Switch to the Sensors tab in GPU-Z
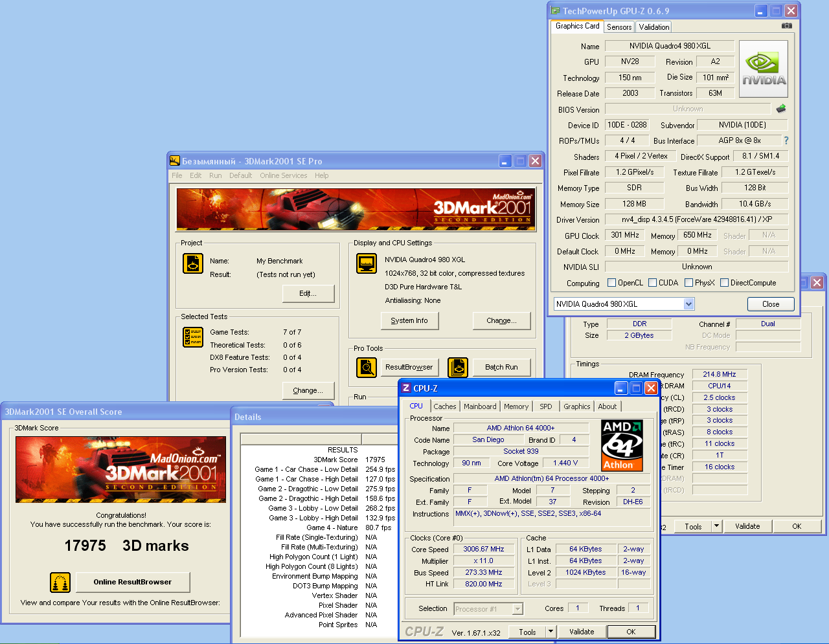The width and height of the screenshot is (829, 644). [x=619, y=27]
